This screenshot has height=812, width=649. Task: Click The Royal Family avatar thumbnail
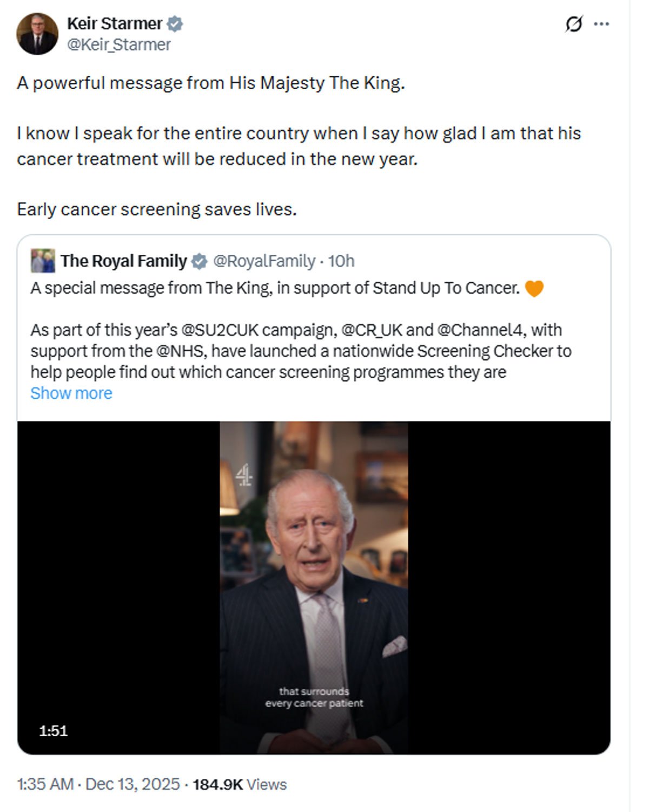[43, 261]
